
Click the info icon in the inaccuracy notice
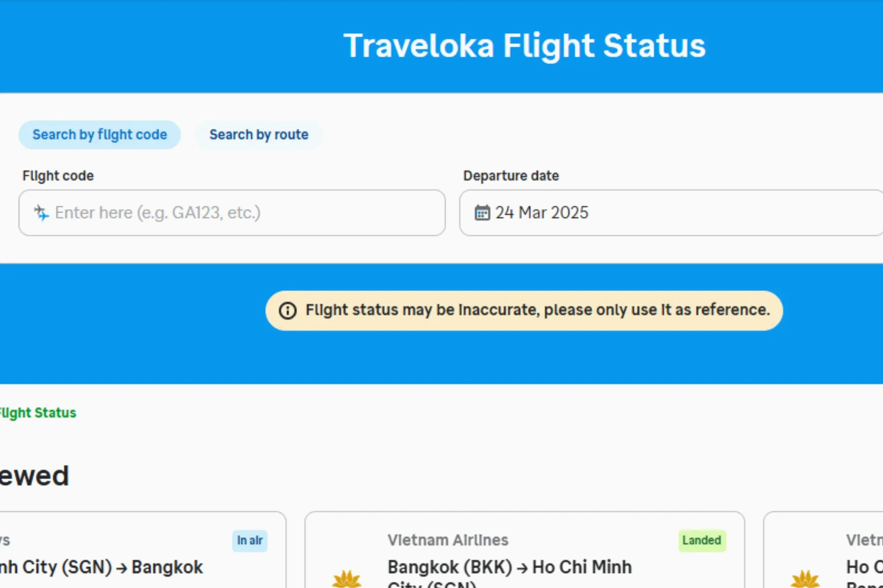coord(288,311)
